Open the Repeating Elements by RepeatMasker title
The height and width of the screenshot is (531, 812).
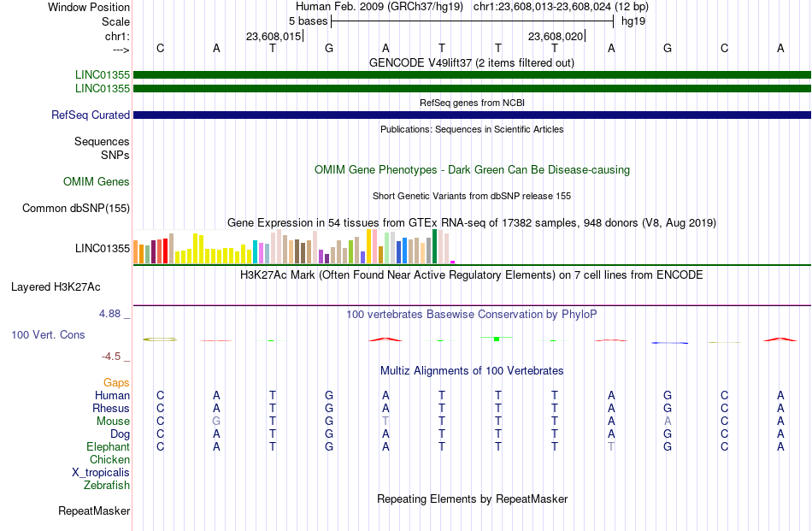(472, 499)
